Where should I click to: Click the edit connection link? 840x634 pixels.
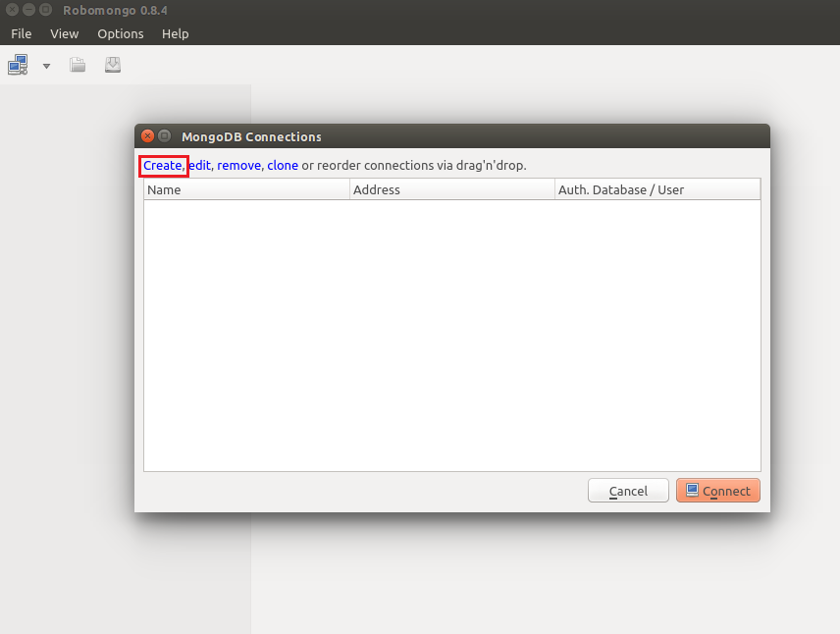point(200,165)
